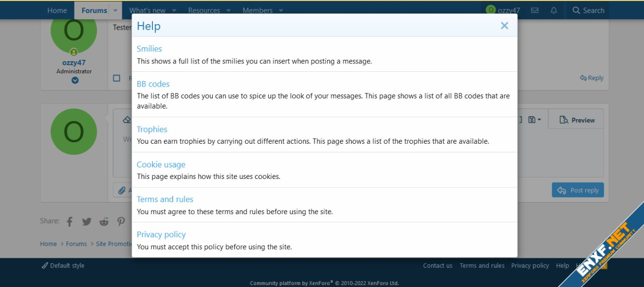644x287 pixels.
Task: Click the Pinterest share icon
Action: point(121,222)
